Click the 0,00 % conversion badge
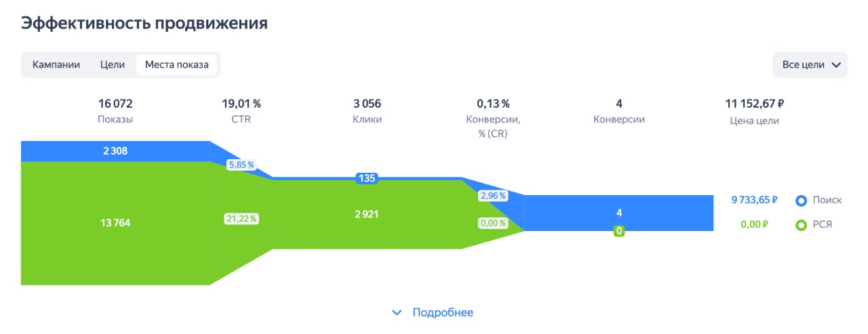The height and width of the screenshot is (334, 868). 492,223
